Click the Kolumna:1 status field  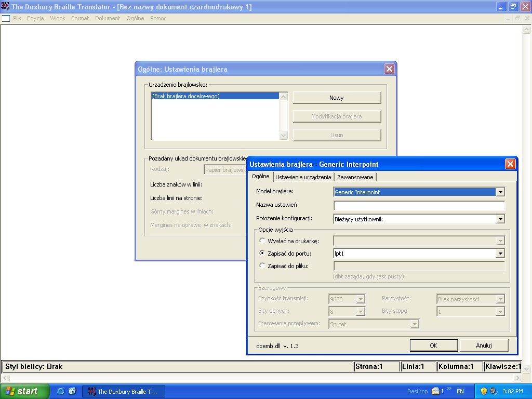(460, 367)
